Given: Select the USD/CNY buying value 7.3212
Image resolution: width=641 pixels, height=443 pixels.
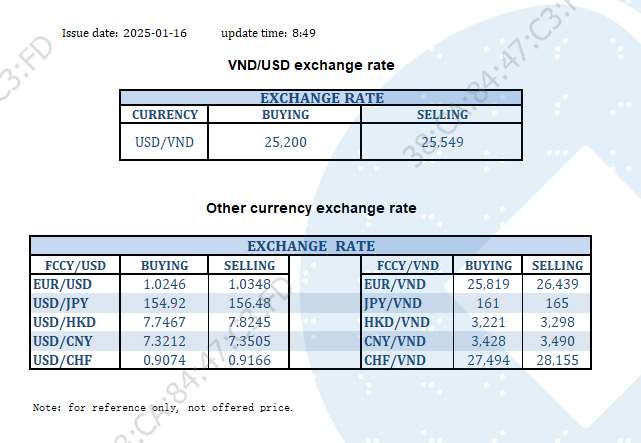Looking at the screenshot, I should click(x=165, y=341).
